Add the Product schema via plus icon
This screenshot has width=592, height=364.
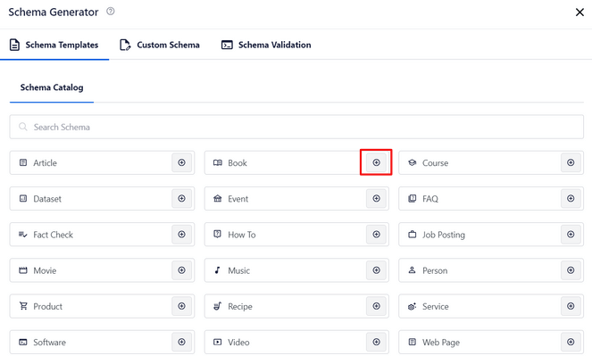(181, 306)
